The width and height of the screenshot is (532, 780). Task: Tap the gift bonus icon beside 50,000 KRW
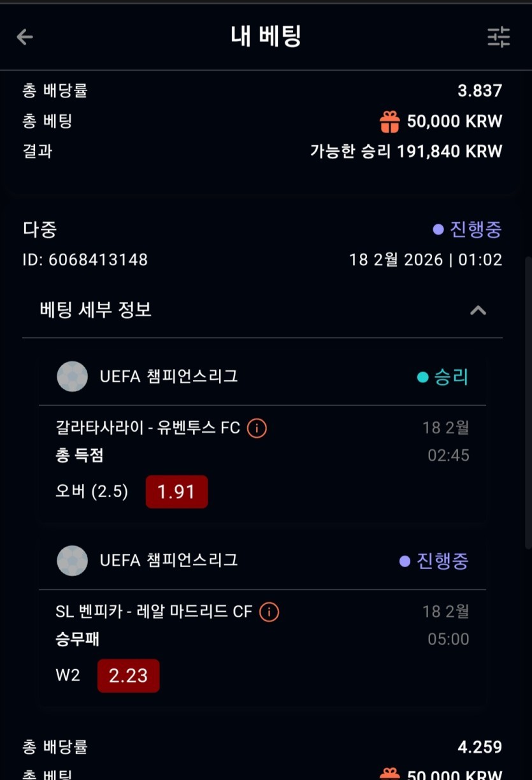pos(389,121)
